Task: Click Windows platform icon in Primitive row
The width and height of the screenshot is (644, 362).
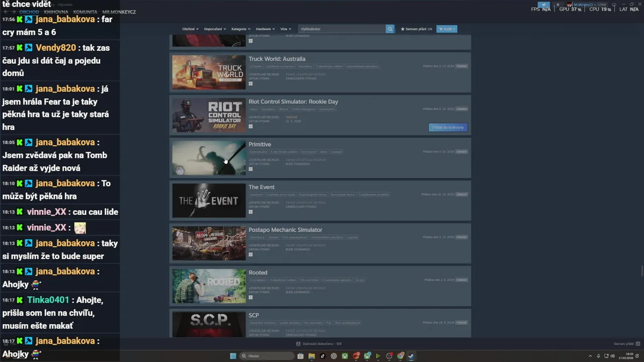Action: coord(251,169)
